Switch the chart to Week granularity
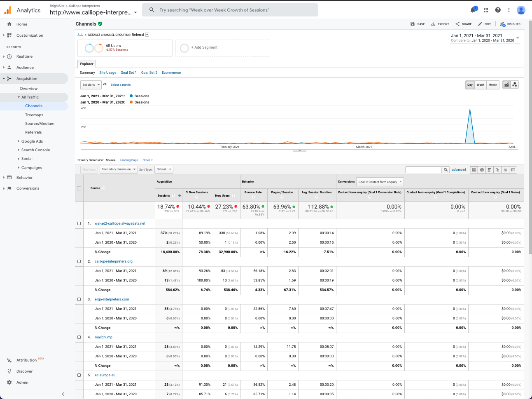 pos(480,84)
